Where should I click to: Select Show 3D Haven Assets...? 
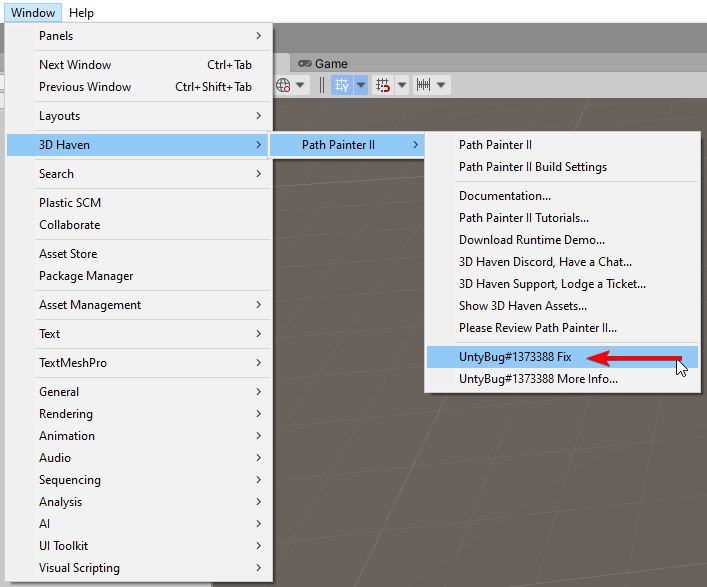coord(562,306)
